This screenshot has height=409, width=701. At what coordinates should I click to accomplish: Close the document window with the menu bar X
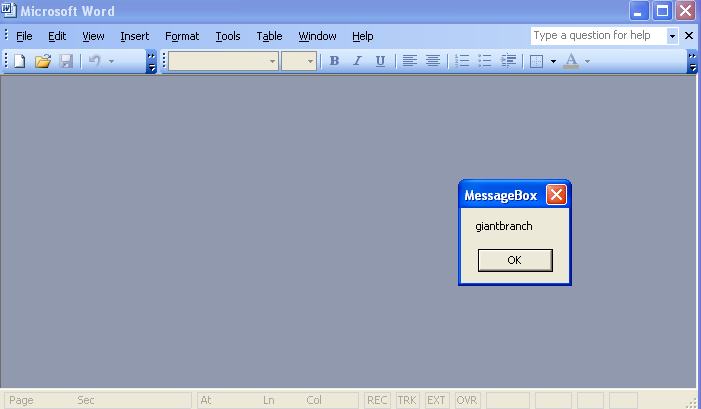(689, 36)
